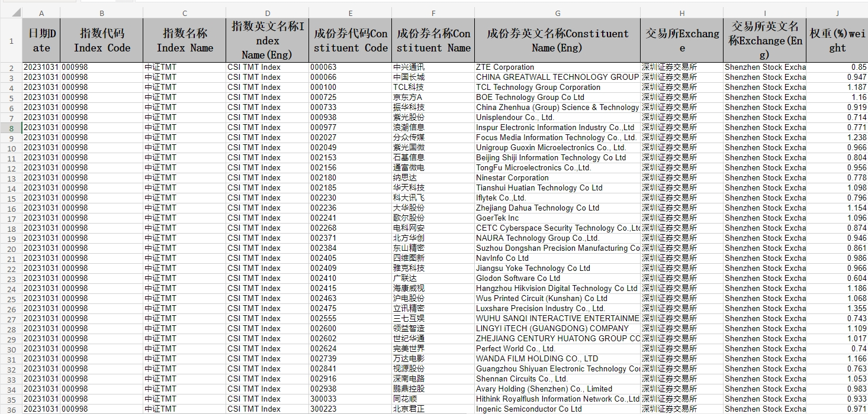This screenshot has width=868, height=414.
Task: Click the '成份券名称Constituent Name' header cell
Action: 433,40
